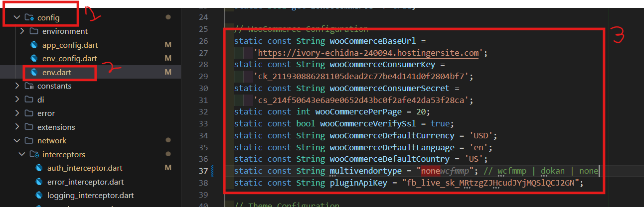Collapse the config folder chevron

(x=16, y=17)
